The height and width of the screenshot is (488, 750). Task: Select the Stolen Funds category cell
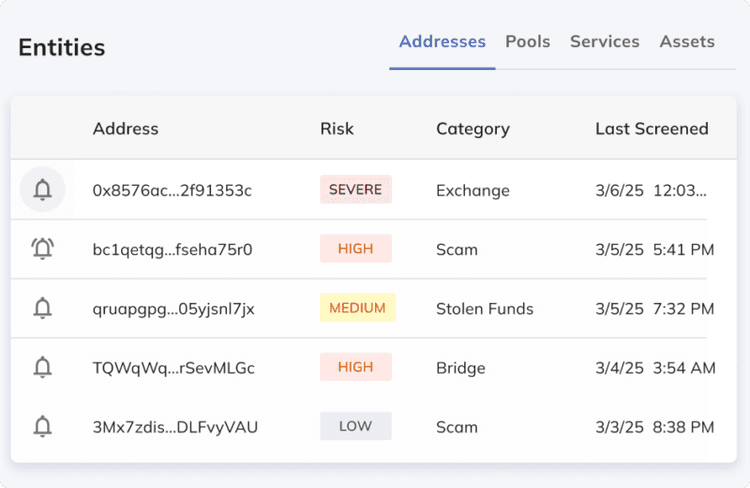[485, 309]
